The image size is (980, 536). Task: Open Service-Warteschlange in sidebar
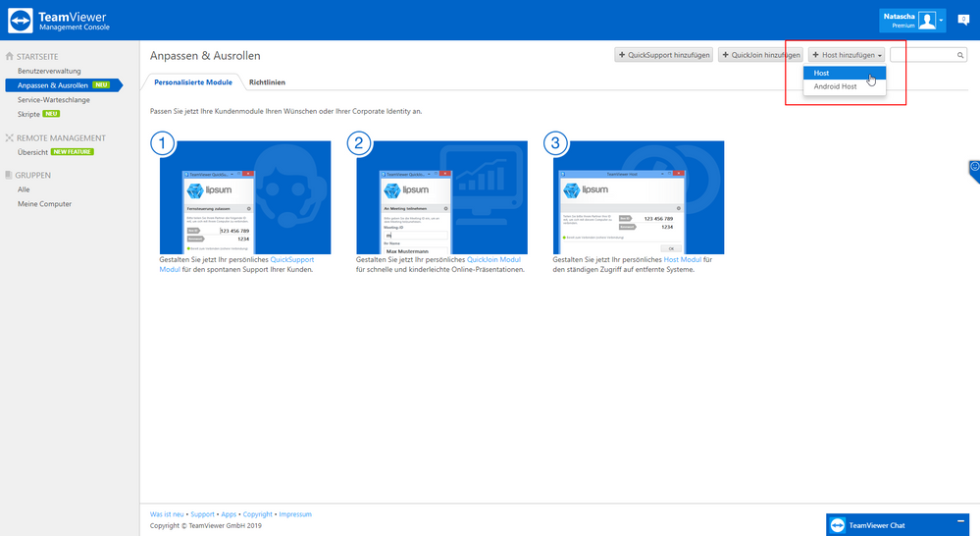tap(54, 100)
